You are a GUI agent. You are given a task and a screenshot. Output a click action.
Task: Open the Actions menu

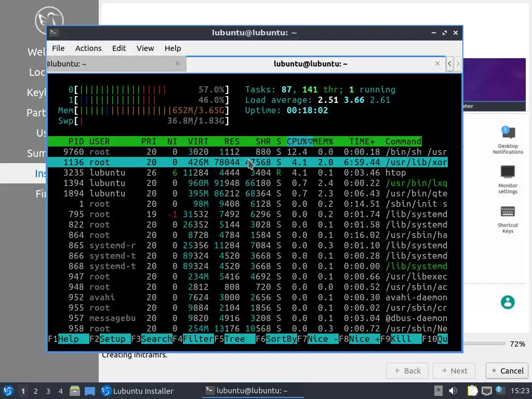[88, 48]
